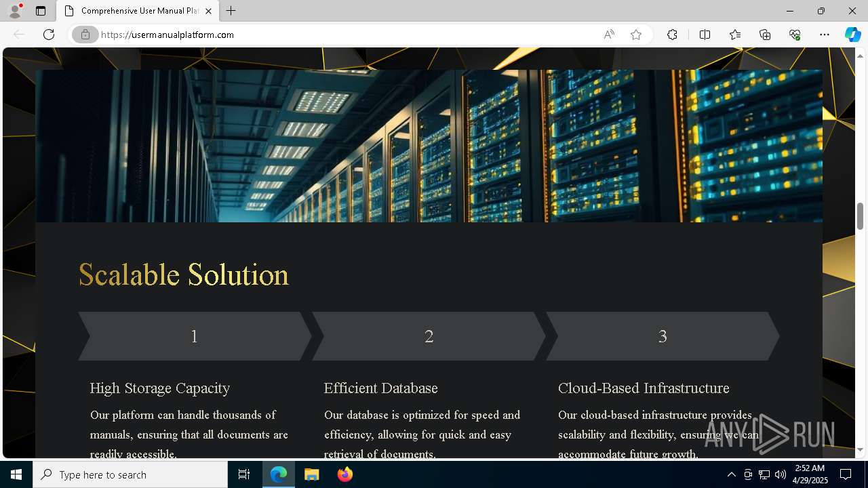The image size is (868, 488).
Task: Select step 2 arrow banner
Action: pyautogui.click(x=429, y=336)
